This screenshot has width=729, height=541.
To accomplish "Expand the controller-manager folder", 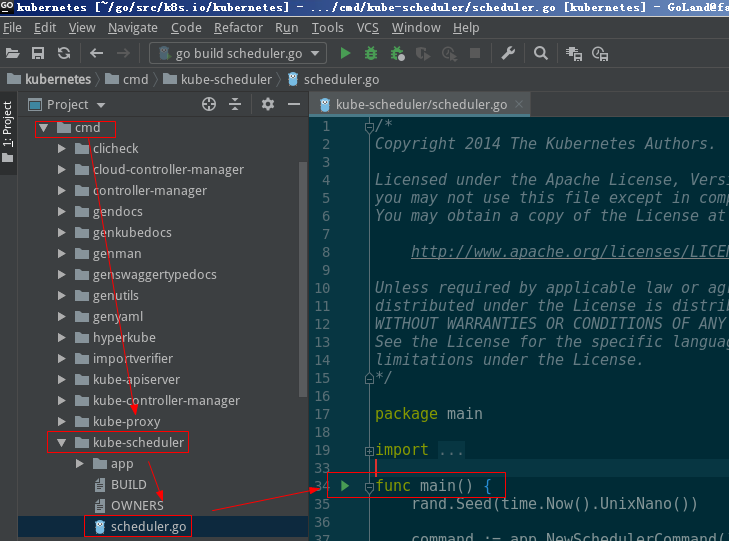I will (x=61, y=191).
